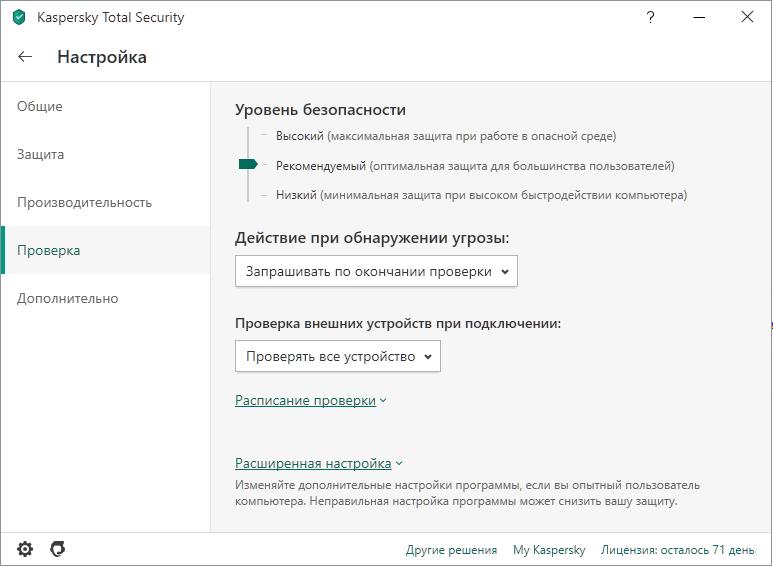Open settings via bottom gear icon

point(25,549)
